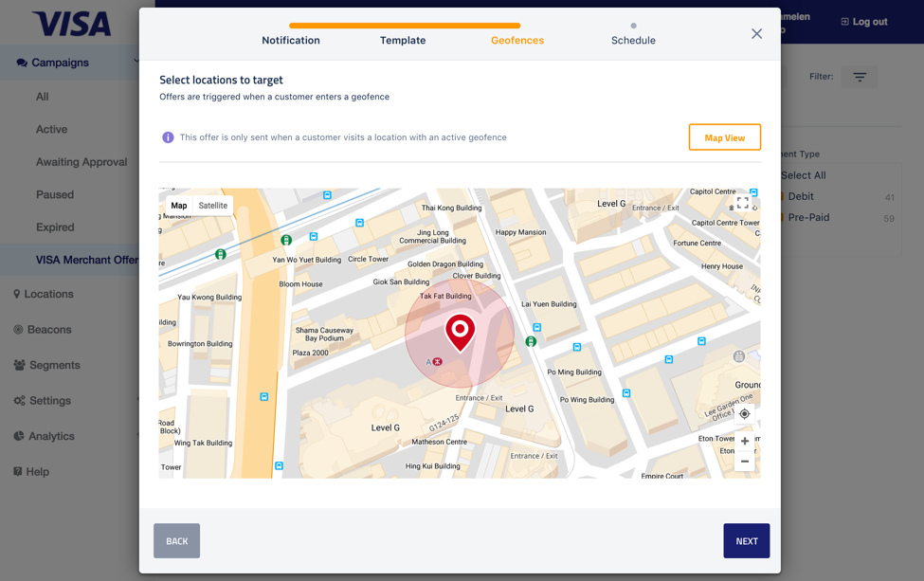The height and width of the screenshot is (581, 924).
Task: Toggle fullscreen view on the map
Action: [x=742, y=203]
